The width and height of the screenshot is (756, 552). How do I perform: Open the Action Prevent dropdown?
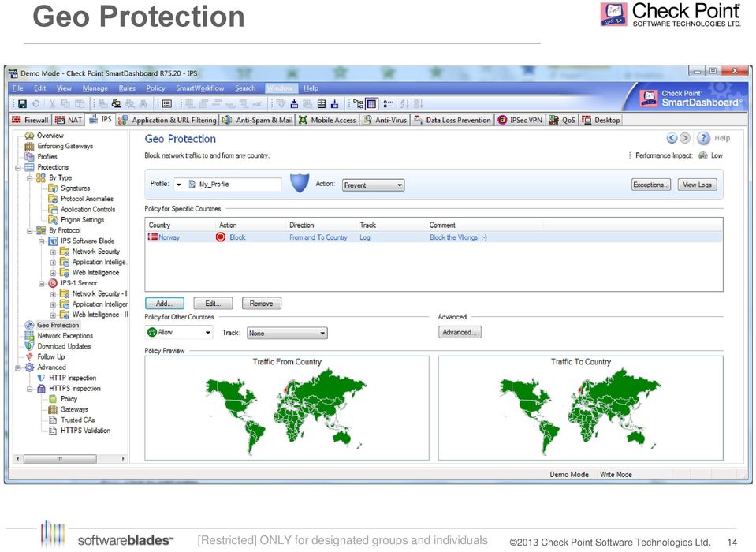[373, 185]
